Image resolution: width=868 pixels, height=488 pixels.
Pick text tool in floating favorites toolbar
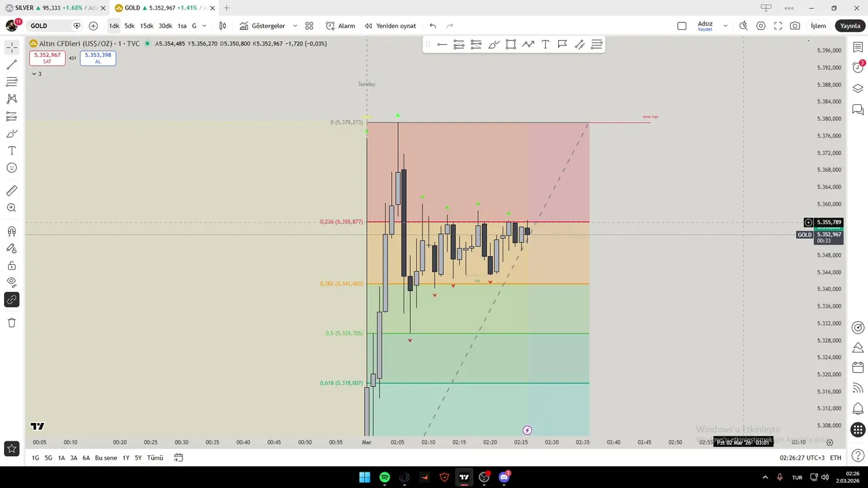pos(545,45)
